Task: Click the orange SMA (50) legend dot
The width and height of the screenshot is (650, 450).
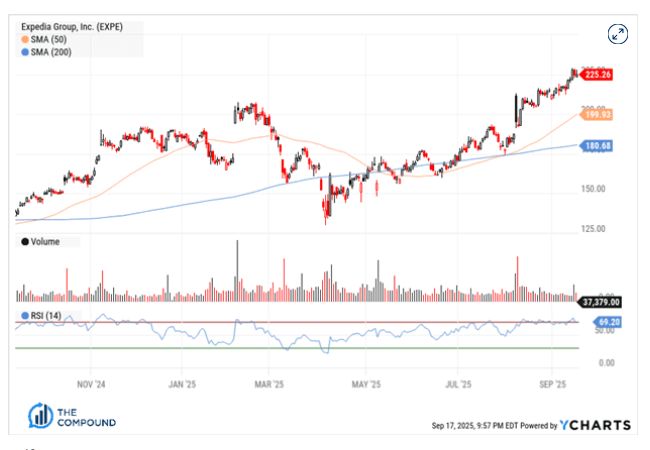Action: 25,39
